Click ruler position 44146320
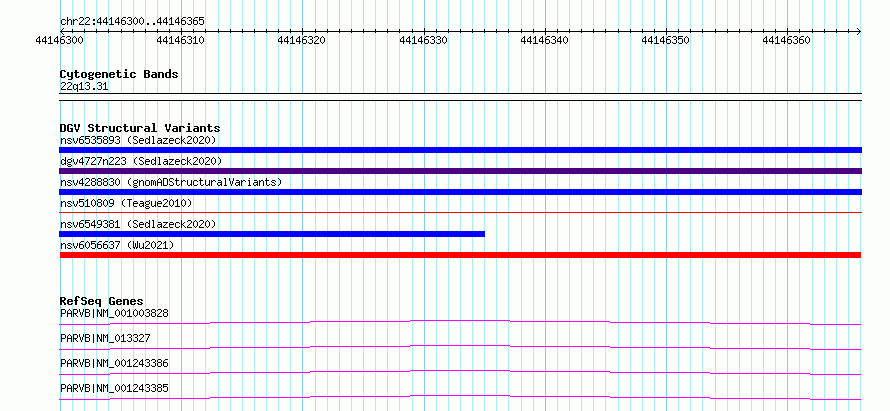The width and height of the screenshot is (890, 411). pyautogui.click(x=302, y=40)
